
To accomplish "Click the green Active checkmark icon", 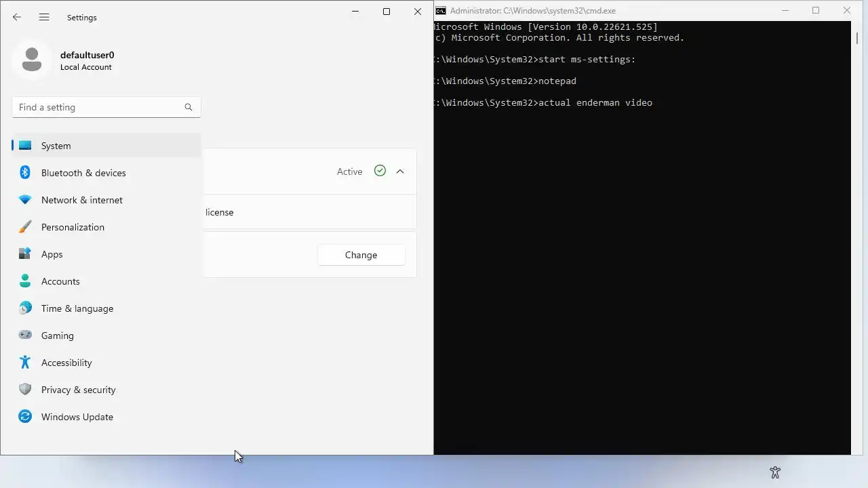I will [380, 171].
